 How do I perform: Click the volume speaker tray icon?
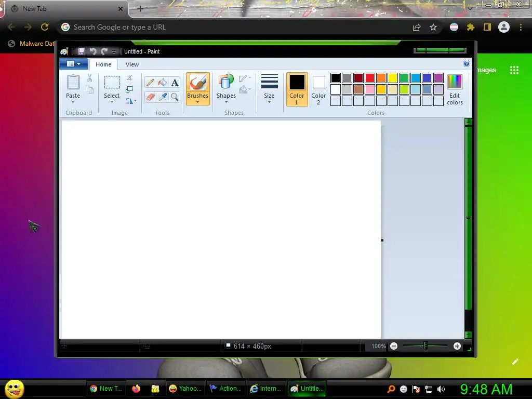(441, 389)
